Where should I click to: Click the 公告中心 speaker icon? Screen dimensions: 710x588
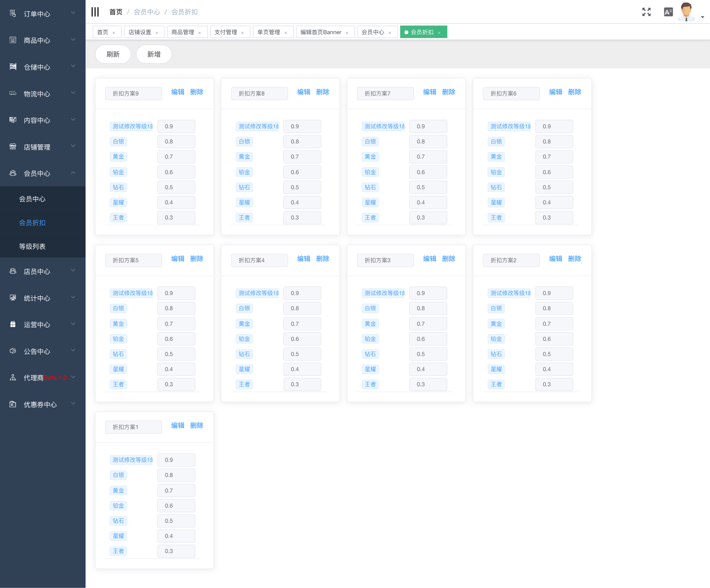[13, 351]
